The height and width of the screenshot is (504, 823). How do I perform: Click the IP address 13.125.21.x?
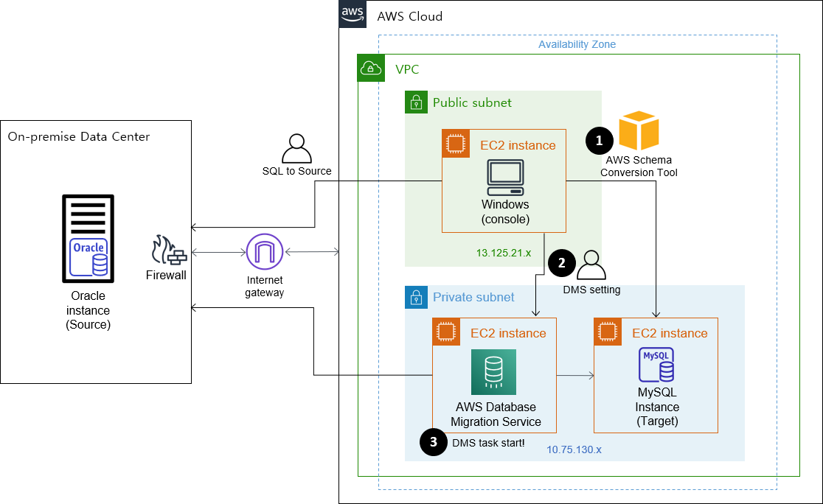click(504, 253)
